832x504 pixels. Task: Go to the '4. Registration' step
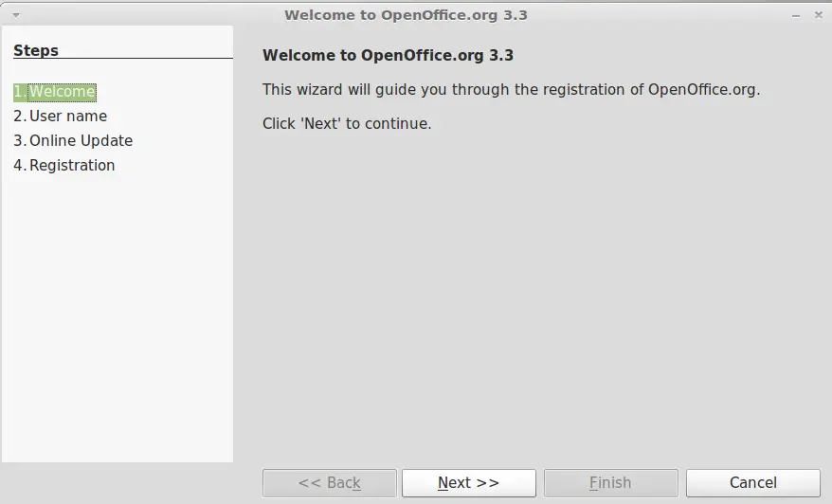click(64, 165)
